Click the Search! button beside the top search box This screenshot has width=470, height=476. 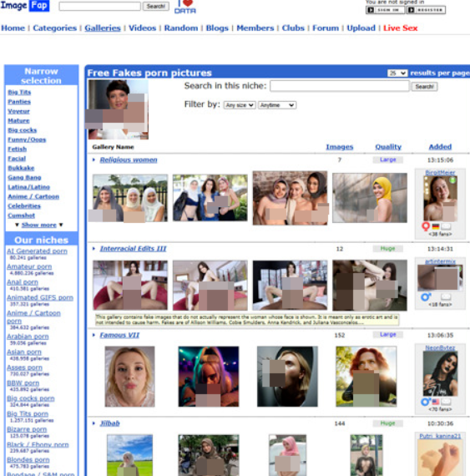[156, 6]
